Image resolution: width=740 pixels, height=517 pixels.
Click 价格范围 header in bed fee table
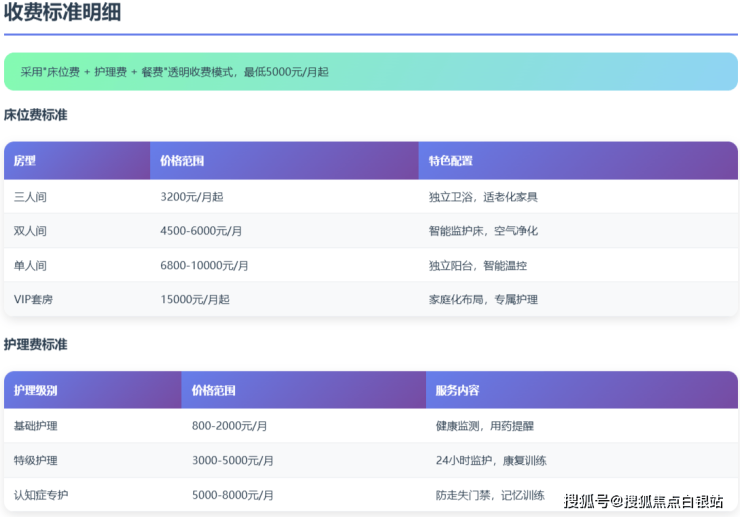pos(182,161)
